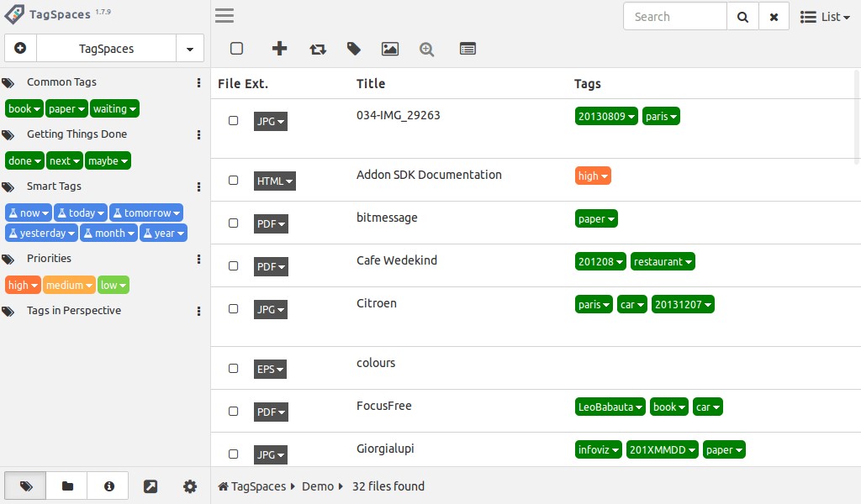Toggle the select all files checkbox
The height and width of the screenshot is (504, 861).
click(236, 48)
